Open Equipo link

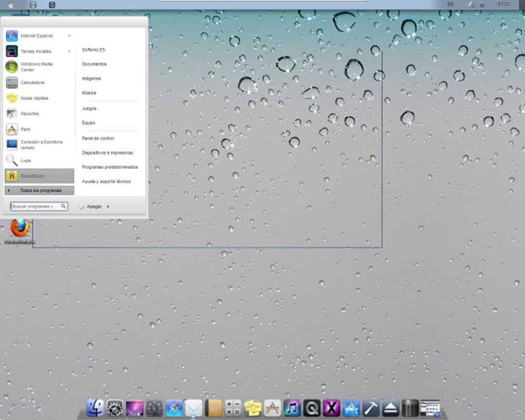pyautogui.click(x=89, y=123)
